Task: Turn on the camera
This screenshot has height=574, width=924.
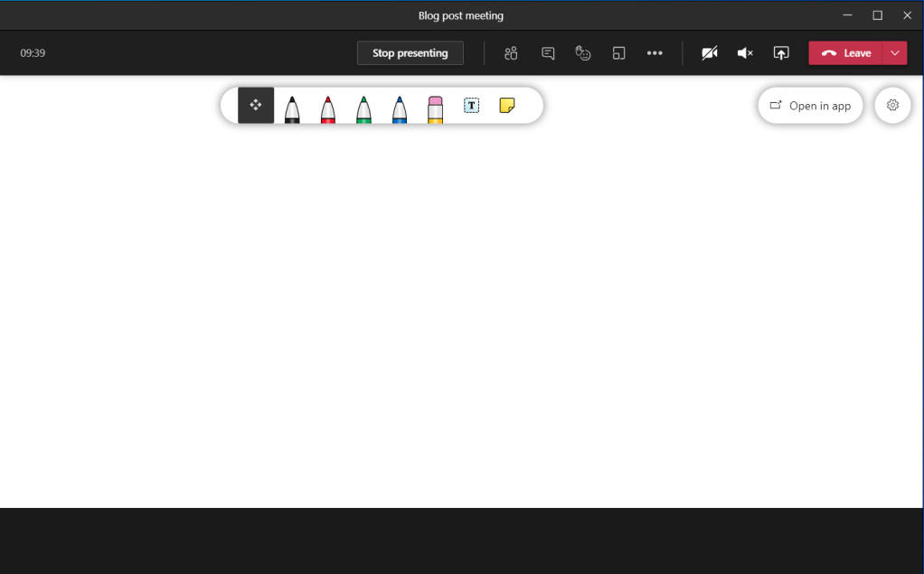Action: 710,53
